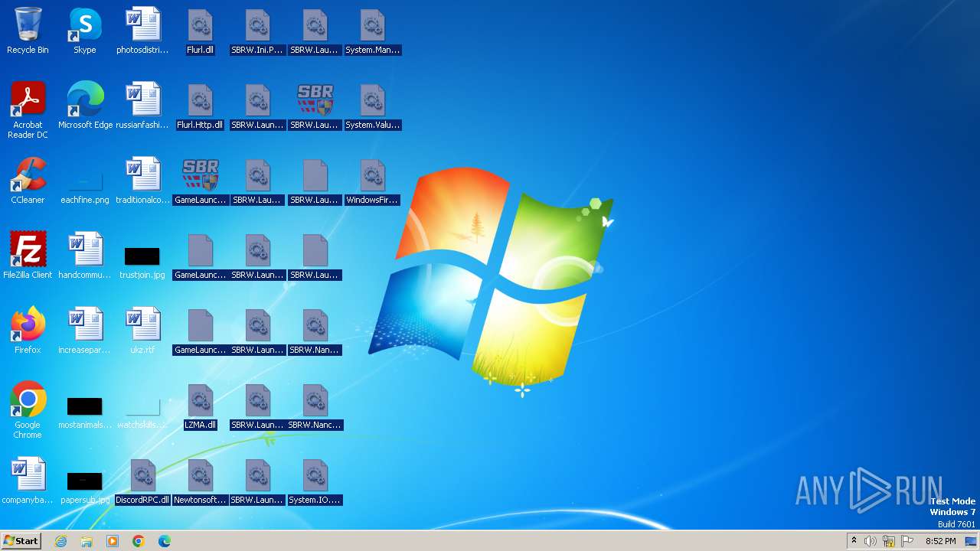The image size is (980, 551).
Task: Open the Acrobat Reader DC shortcut
Action: point(28,111)
